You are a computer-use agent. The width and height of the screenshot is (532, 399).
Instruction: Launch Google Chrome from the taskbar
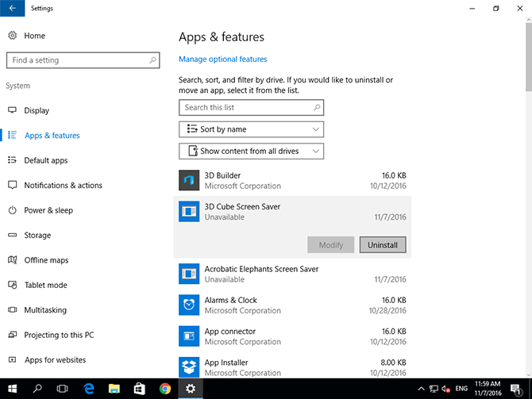[165, 389]
